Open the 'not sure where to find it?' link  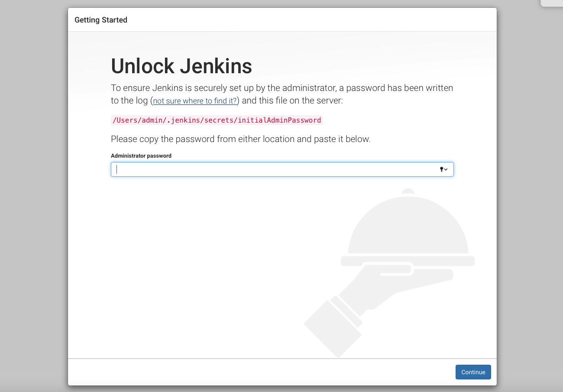point(195,101)
